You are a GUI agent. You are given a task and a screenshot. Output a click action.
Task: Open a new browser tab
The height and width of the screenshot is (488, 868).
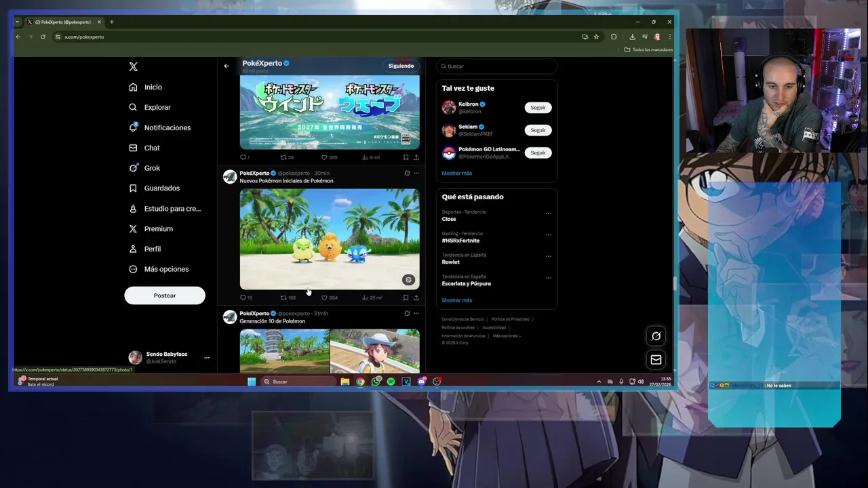(112, 22)
